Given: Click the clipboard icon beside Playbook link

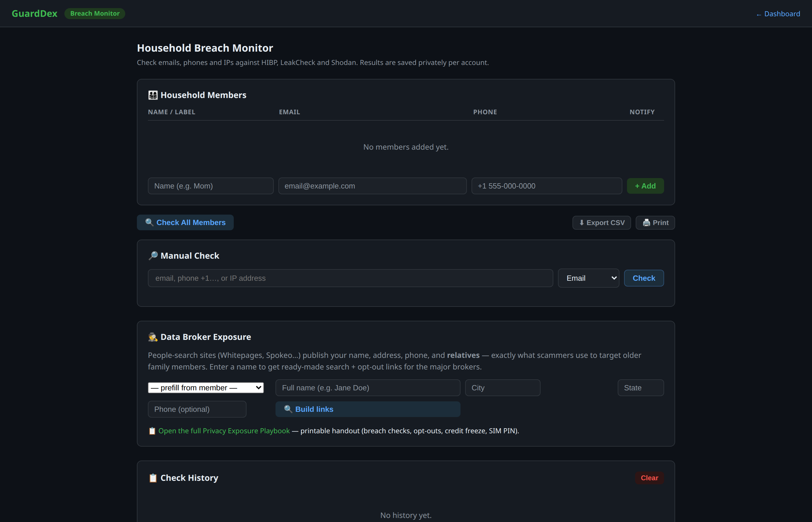Looking at the screenshot, I should 152,431.
